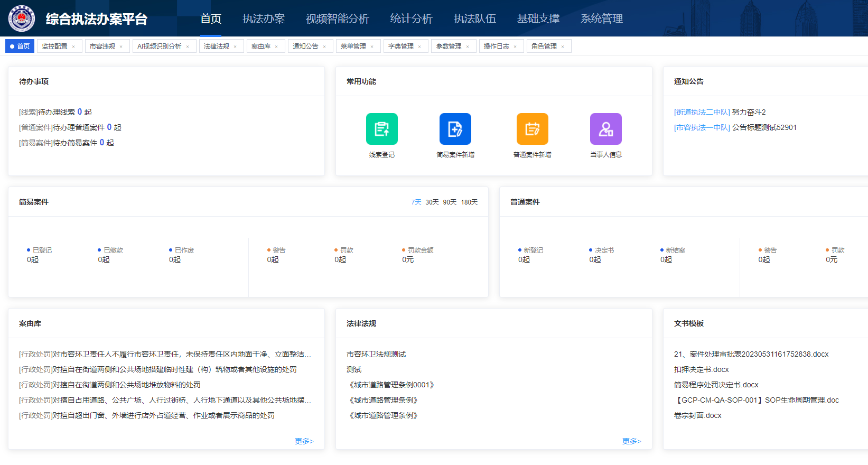
Task: Open the 不履行市容环卫责任 case reason row
Action: click(165, 354)
